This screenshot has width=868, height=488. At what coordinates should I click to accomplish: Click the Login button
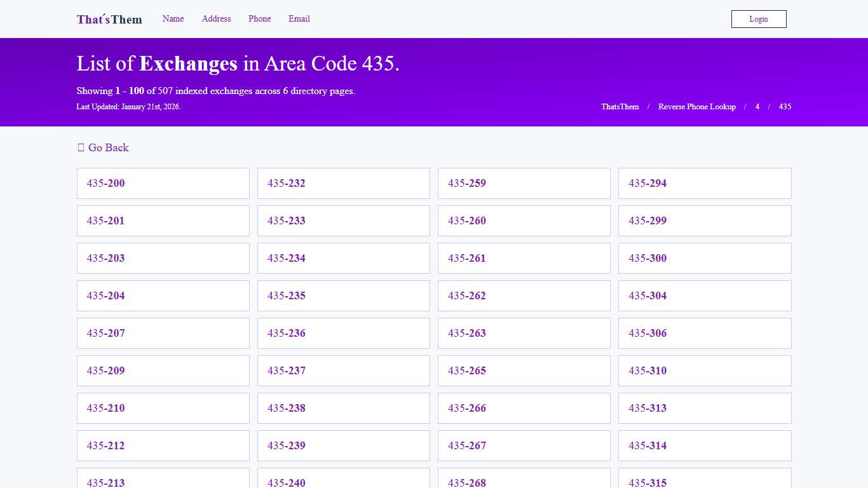(x=758, y=18)
